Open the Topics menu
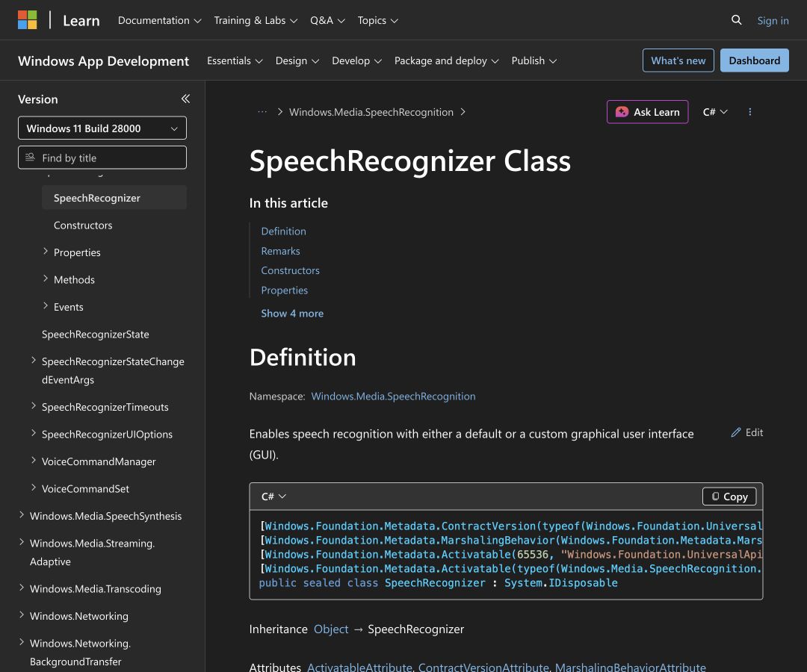This screenshot has width=807, height=672. (378, 21)
